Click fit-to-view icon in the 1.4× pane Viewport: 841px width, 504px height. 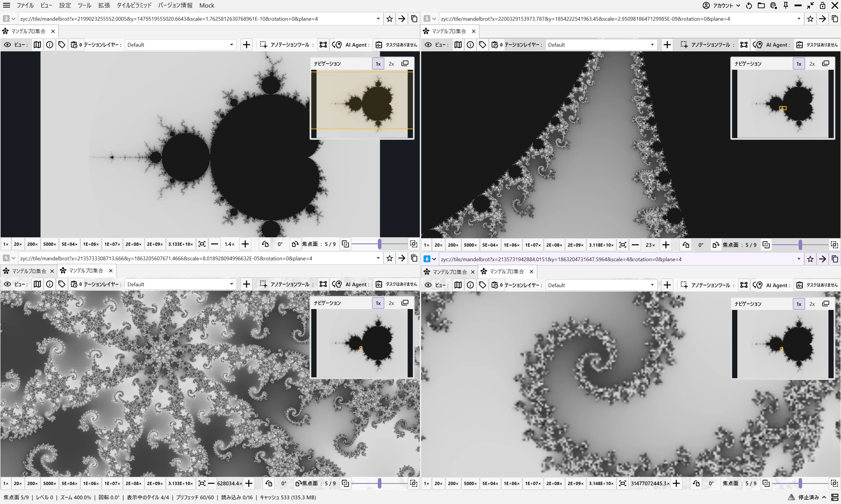[202, 244]
